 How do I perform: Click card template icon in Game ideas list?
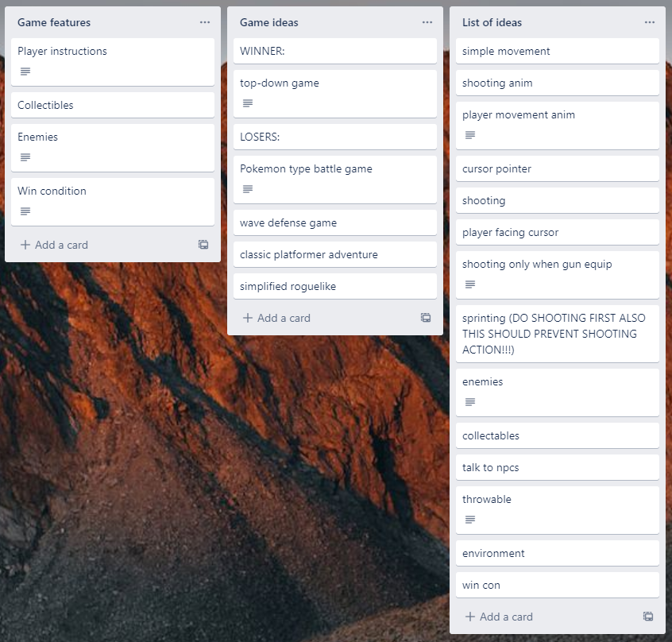click(426, 318)
